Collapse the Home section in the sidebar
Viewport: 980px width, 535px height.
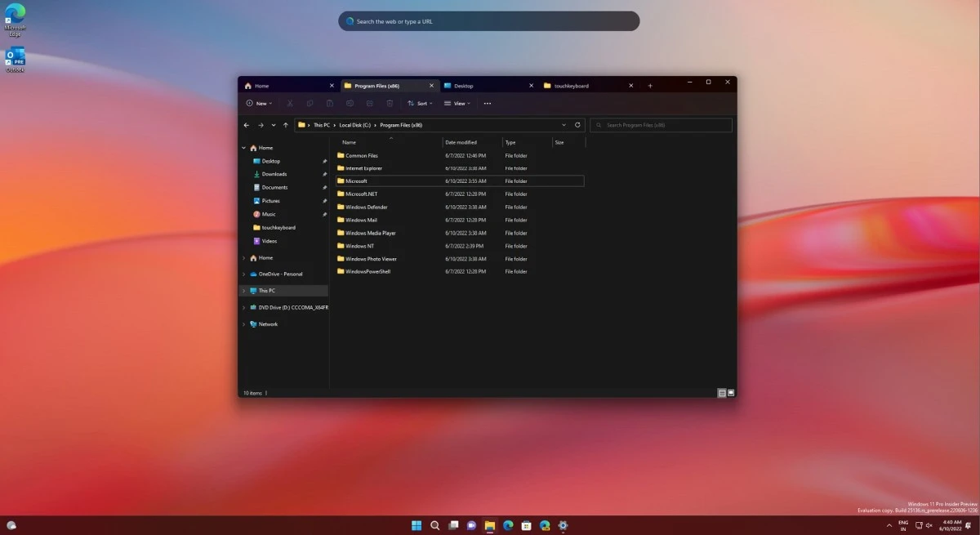[x=243, y=147]
